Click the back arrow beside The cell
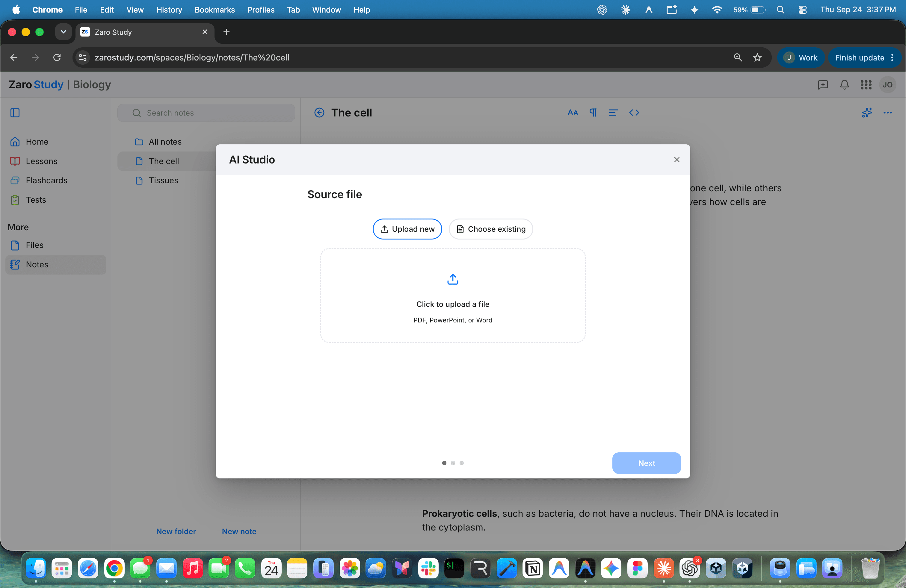The height and width of the screenshot is (588, 906). point(319,113)
